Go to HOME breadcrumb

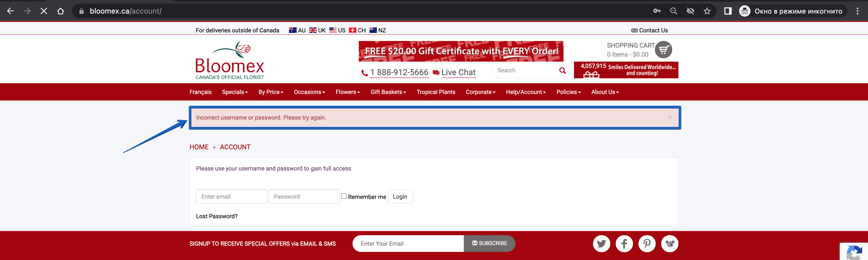pyautogui.click(x=199, y=147)
